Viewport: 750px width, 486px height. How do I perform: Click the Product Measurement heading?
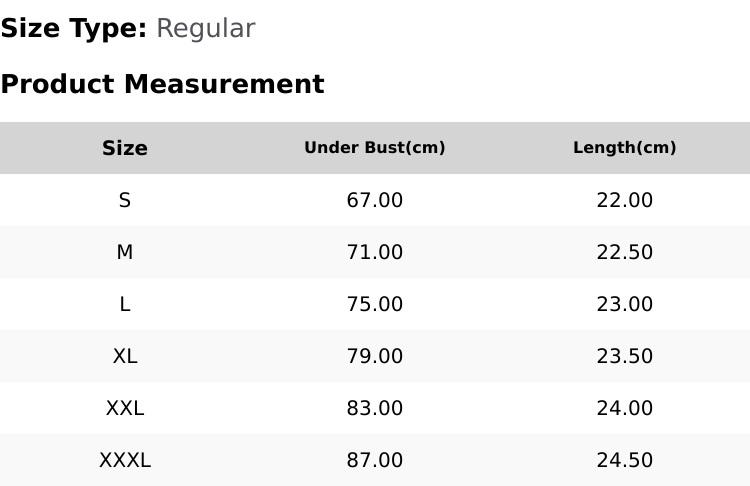pos(162,84)
